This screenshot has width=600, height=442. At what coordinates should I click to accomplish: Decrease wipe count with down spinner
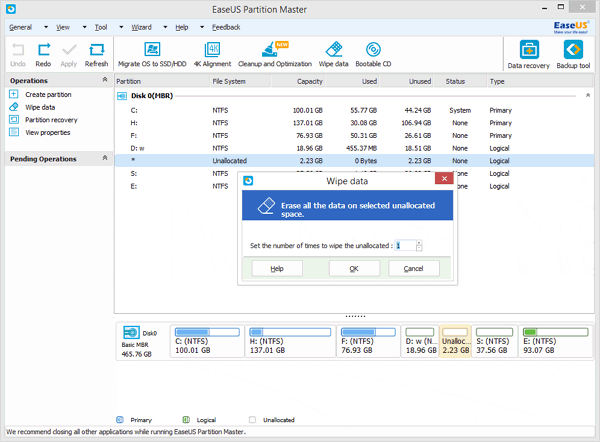(x=419, y=248)
